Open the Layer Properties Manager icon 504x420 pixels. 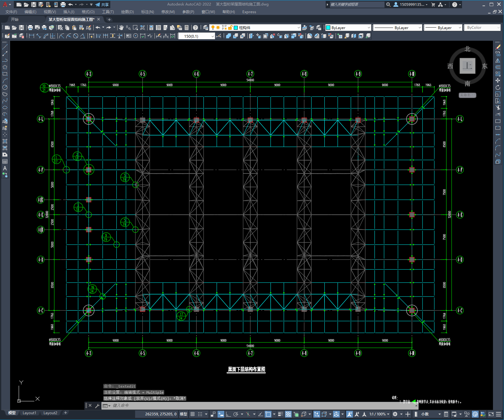pyautogui.click(x=205, y=28)
